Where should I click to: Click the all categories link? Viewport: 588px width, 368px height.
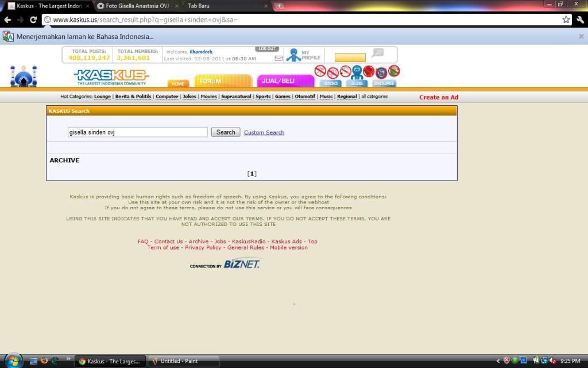[x=374, y=97]
